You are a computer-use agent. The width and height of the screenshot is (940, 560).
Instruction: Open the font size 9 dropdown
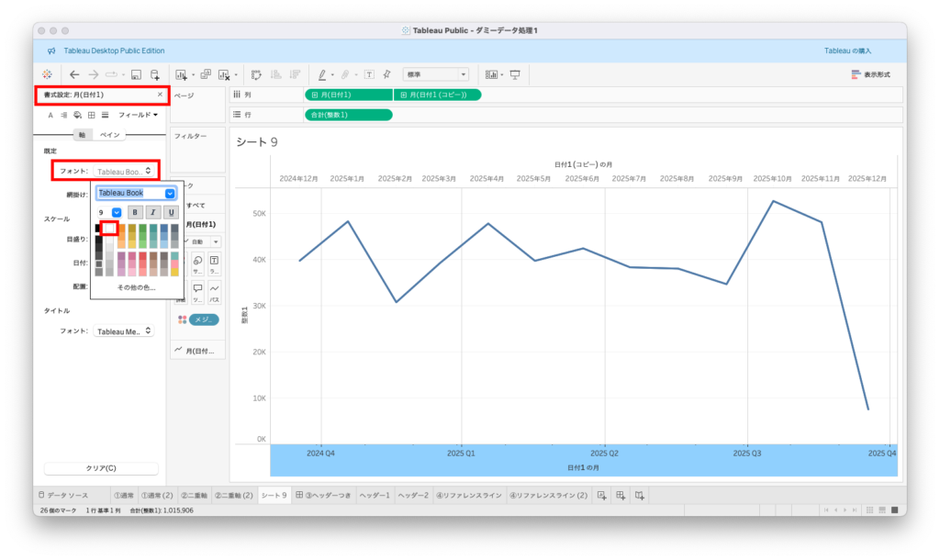(x=117, y=212)
